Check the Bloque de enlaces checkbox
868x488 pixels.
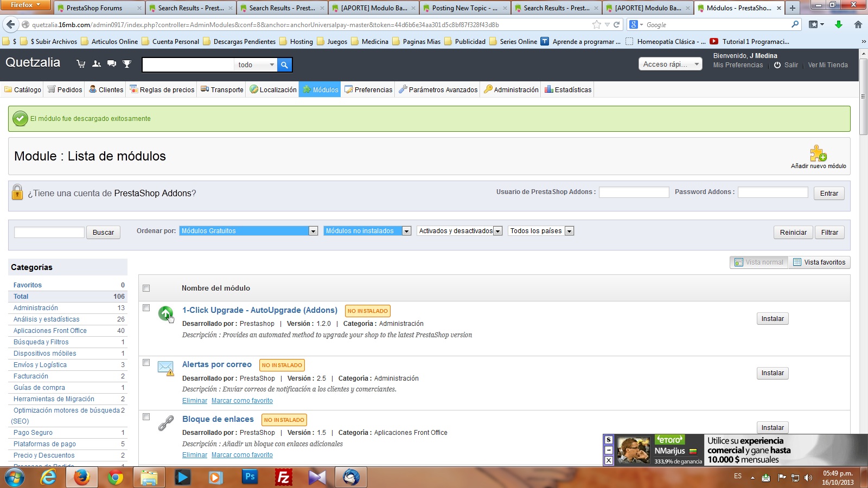[x=146, y=417]
